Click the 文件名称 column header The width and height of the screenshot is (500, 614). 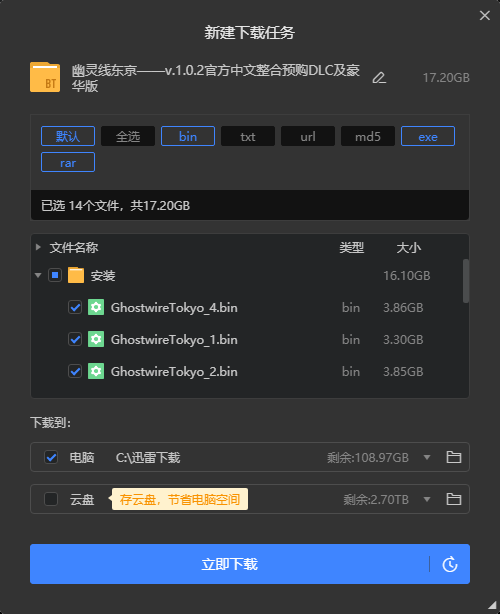pos(74,247)
